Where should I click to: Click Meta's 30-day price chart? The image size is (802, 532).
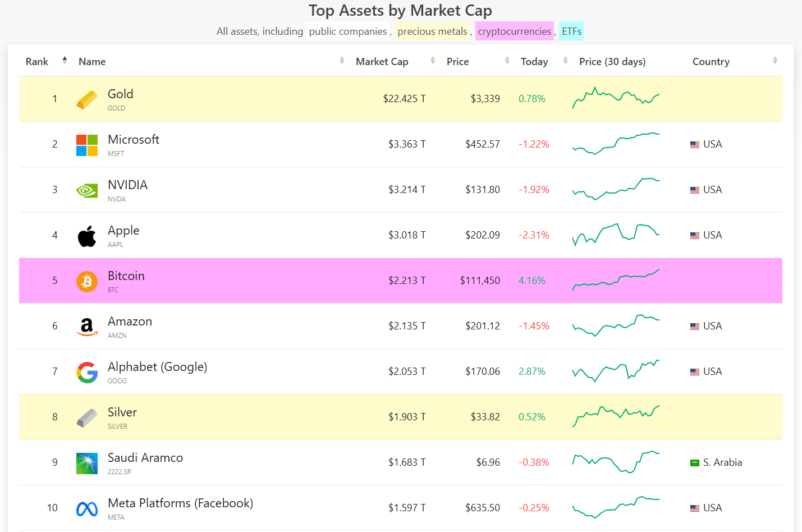pos(616,507)
